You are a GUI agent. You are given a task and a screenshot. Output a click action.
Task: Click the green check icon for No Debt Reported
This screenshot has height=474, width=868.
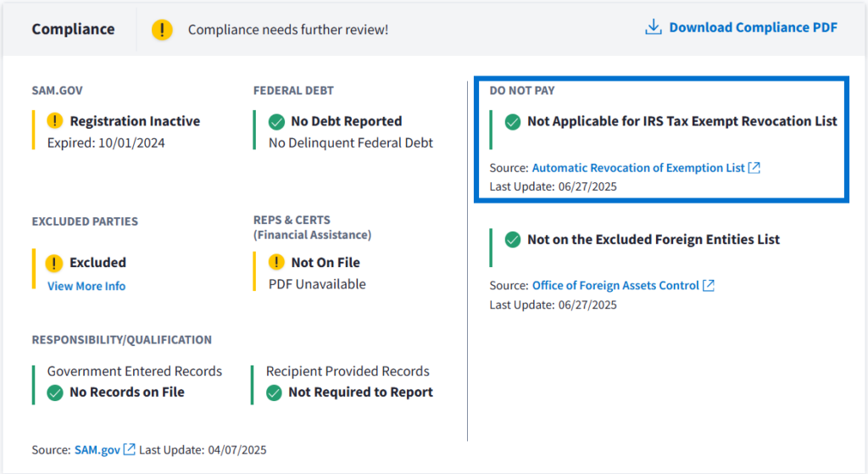(x=276, y=121)
